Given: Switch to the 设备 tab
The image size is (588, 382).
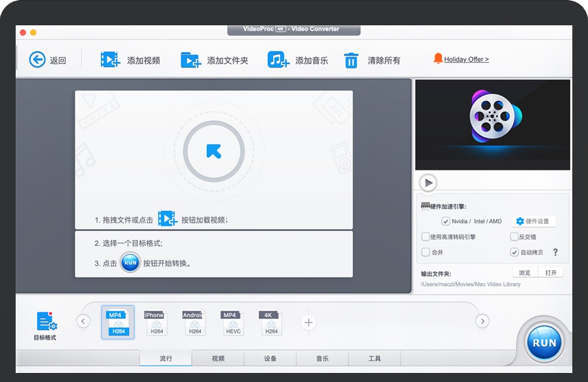Looking at the screenshot, I should [270, 359].
